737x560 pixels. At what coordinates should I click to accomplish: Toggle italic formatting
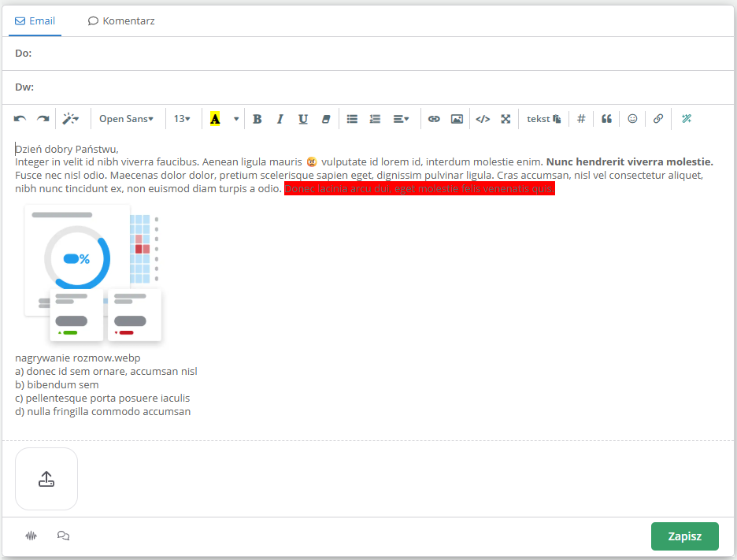coord(280,119)
